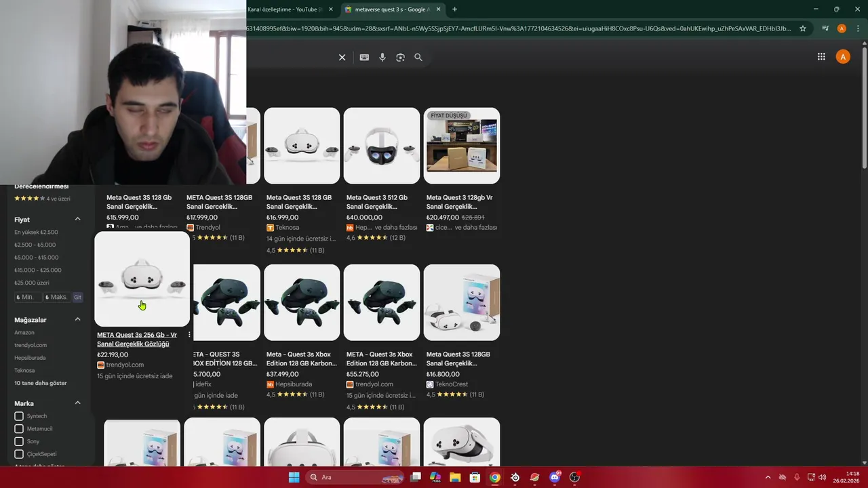Filter by price ₺25.000 üzeri
The width and height of the screenshot is (868, 488).
tap(33, 283)
